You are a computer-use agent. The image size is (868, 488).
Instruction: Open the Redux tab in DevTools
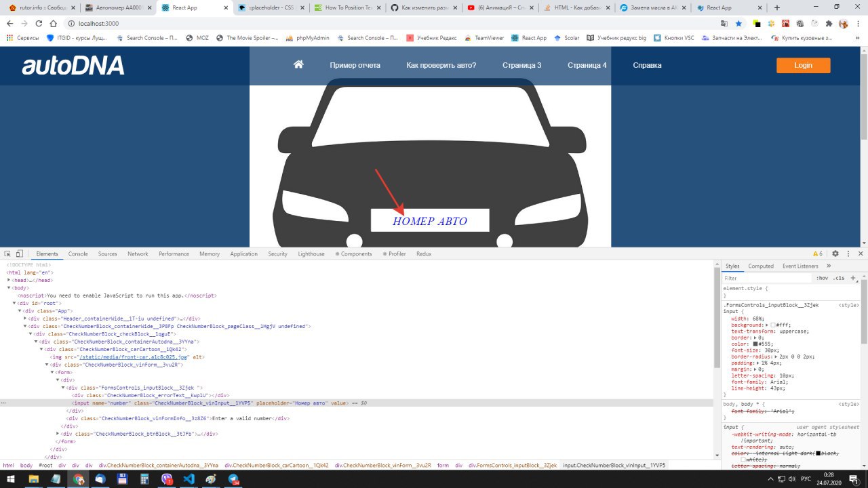pos(424,253)
